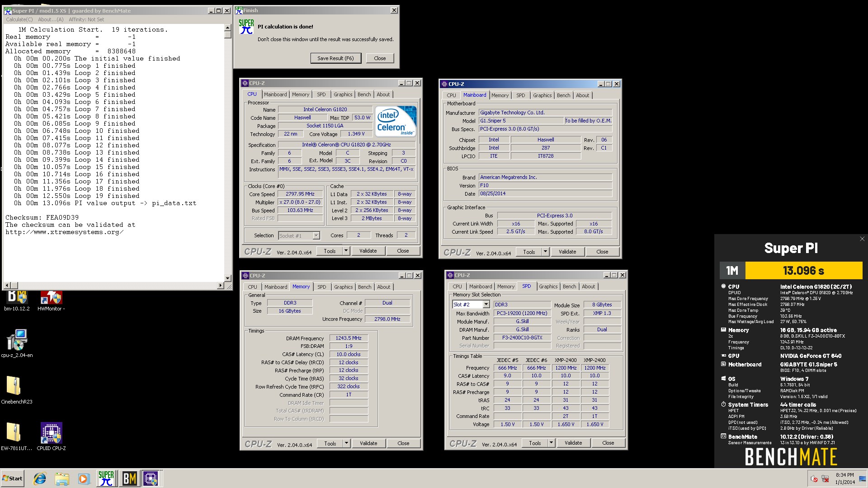Click Validate button in SPD window
This screenshot has width=868, height=488.
point(573,443)
